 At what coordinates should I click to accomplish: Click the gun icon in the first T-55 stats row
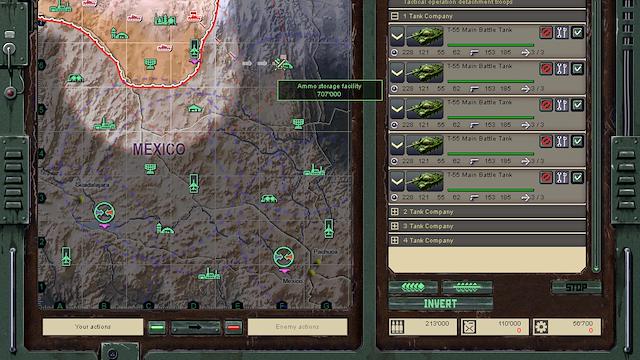[x=474, y=53]
